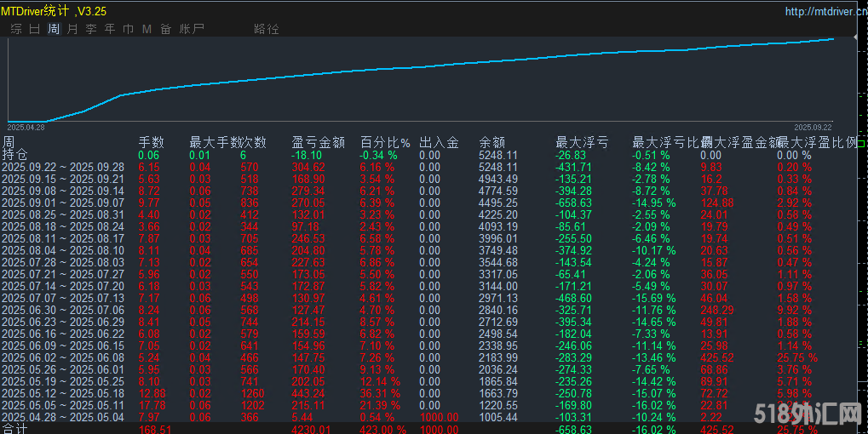Switch to the 综 summary tab
The width and height of the screenshot is (868, 434).
pyautogui.click(x=16, y=29)
